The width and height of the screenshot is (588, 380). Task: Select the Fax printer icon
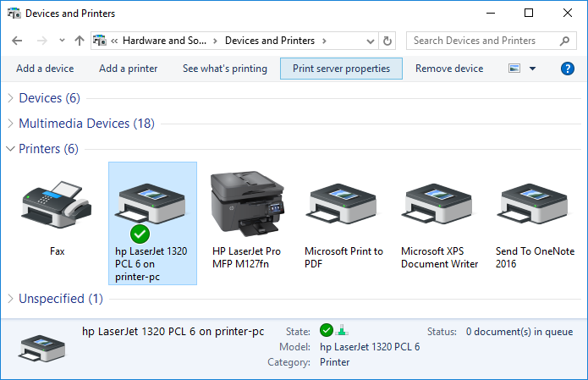tap(57, 206)
